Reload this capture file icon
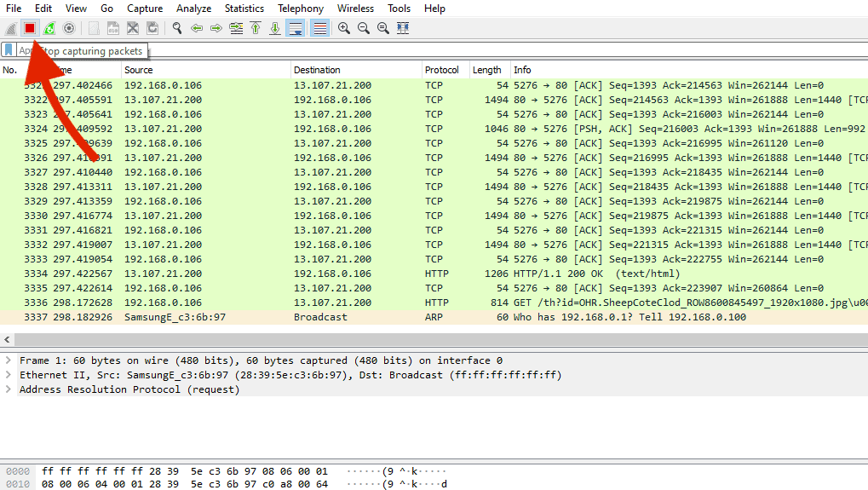This screenshot has width=868, height=490. pyautogui.click(x=152, y=28)
